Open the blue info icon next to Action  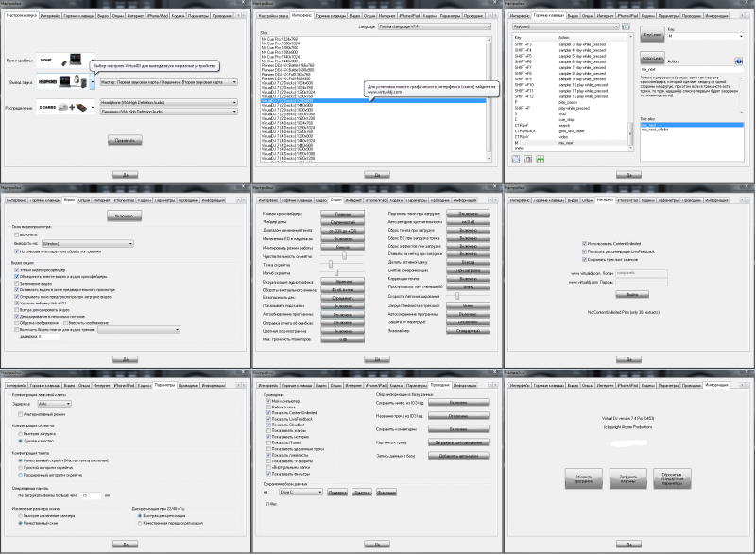pyautogui.click(x=738, y=61)
